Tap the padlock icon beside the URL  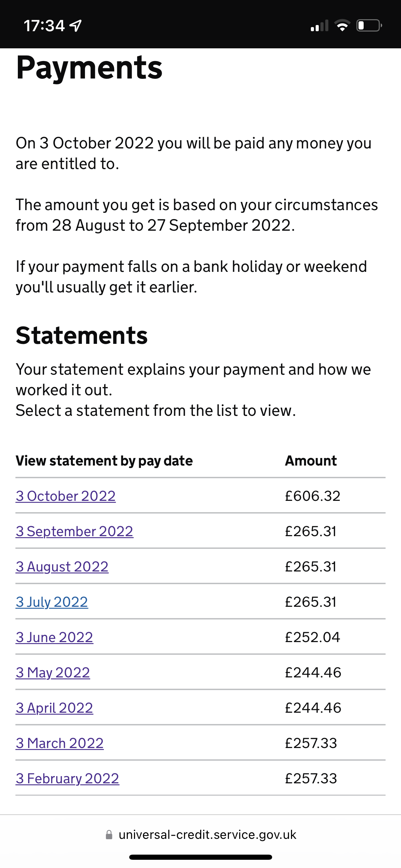(109, 835)
